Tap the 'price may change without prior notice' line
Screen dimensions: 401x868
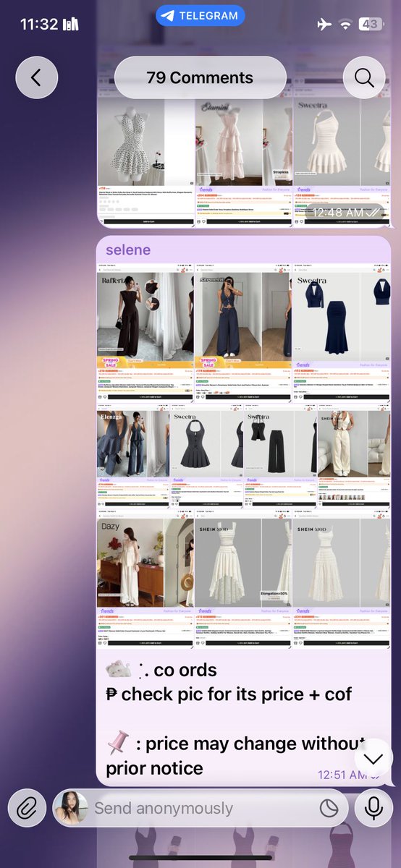tap(235, 756)
